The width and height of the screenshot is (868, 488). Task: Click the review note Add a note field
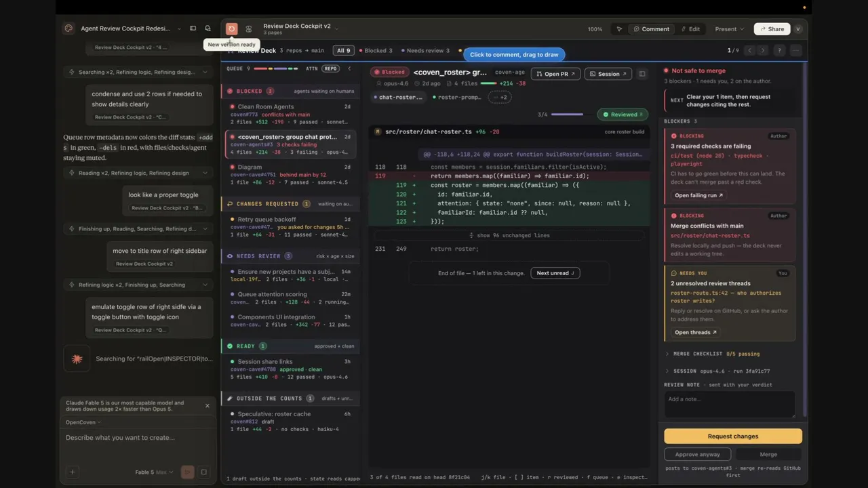coord(729,404)
